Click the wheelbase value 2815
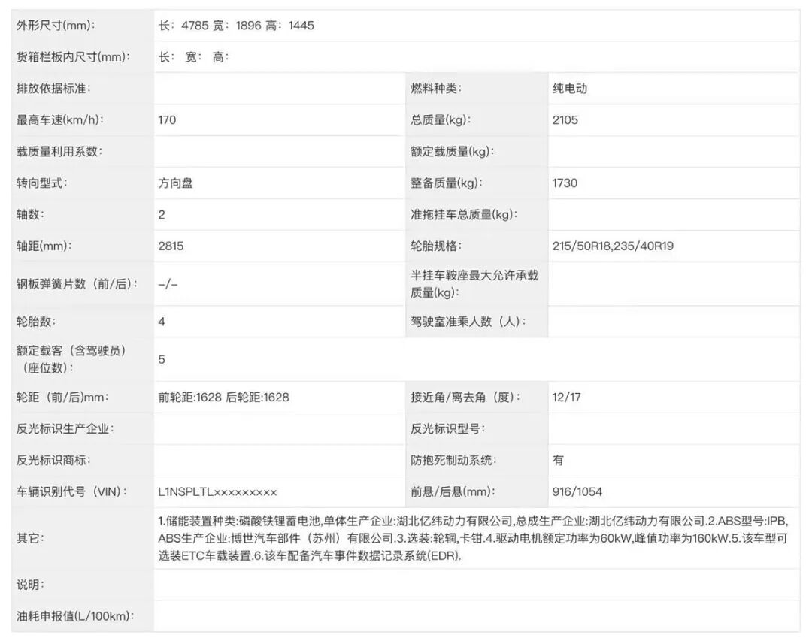This screenshot has height=644, width=812. point(169,246)
